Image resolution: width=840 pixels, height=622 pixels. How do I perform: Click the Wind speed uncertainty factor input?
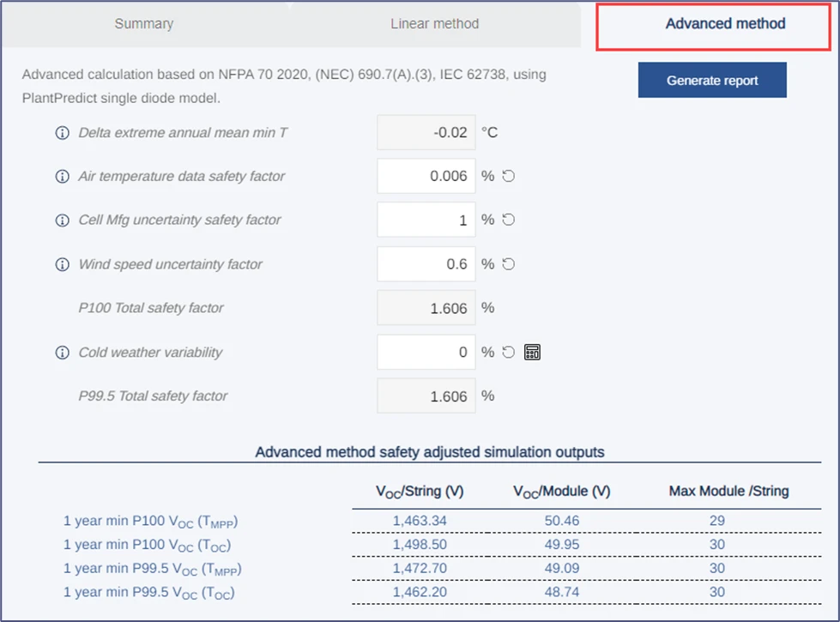426,264
